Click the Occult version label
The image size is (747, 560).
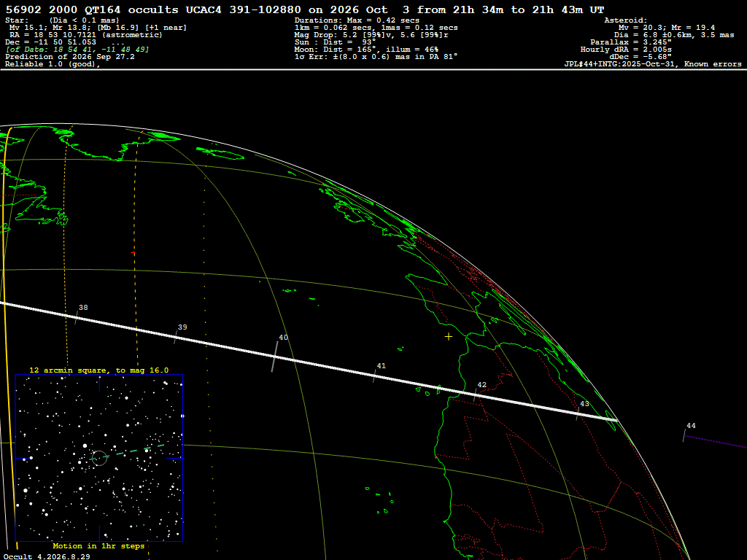[47, 556]
